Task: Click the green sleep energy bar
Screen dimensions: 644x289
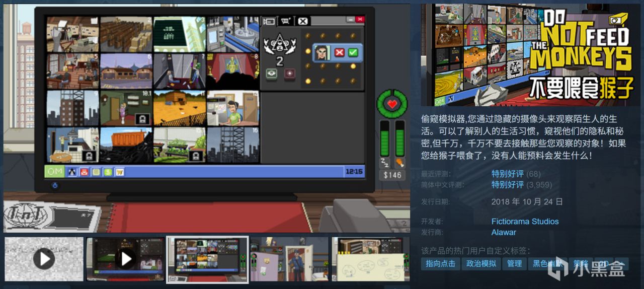Action: [x=384, y=138]
